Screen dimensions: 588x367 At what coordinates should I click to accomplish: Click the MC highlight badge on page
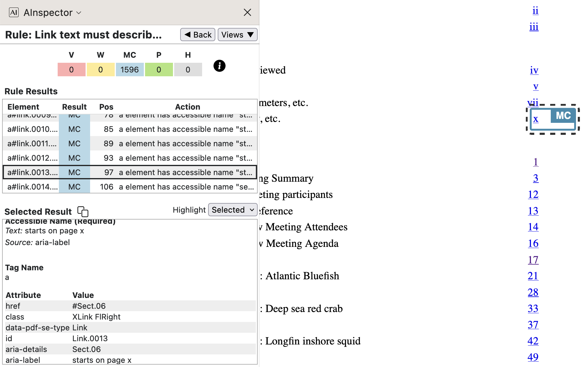click(562, 116)
